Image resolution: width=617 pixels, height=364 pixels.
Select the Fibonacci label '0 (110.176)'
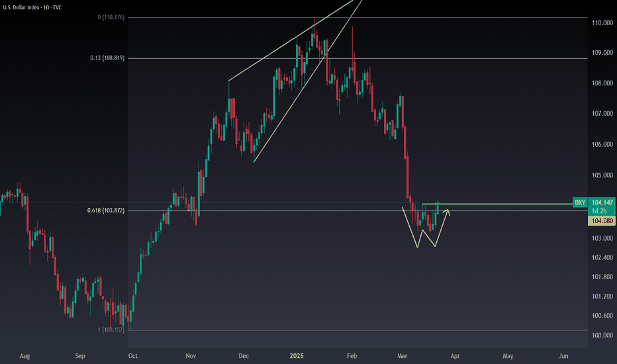(111, 17)
